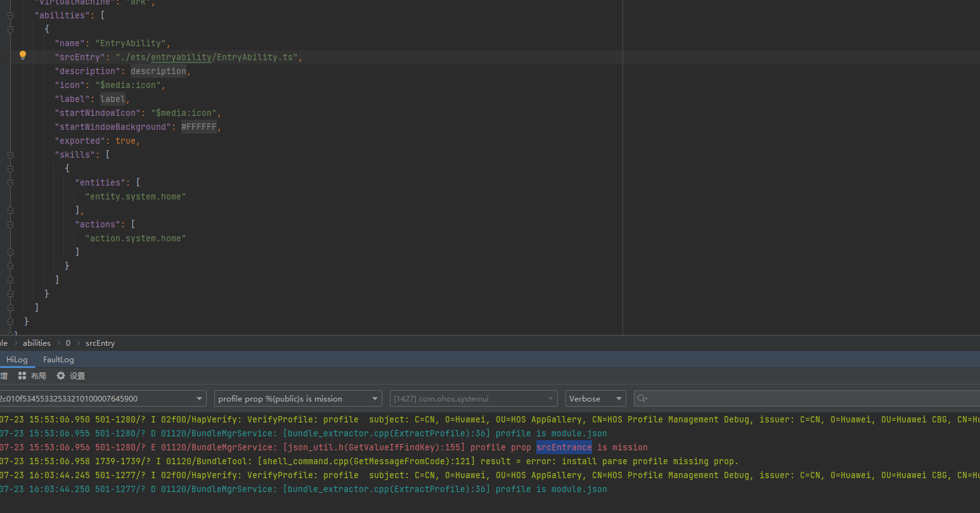Image resolution: width=980 pixels, height=513 pixels.
Task: Switch to the HiLog tab
Action: (x=17, y=359)
